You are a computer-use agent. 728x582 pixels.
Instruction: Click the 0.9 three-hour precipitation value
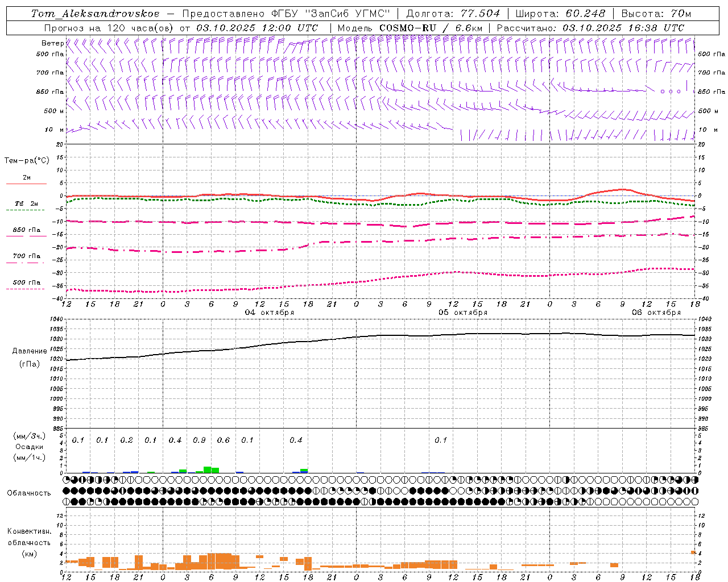199,440
